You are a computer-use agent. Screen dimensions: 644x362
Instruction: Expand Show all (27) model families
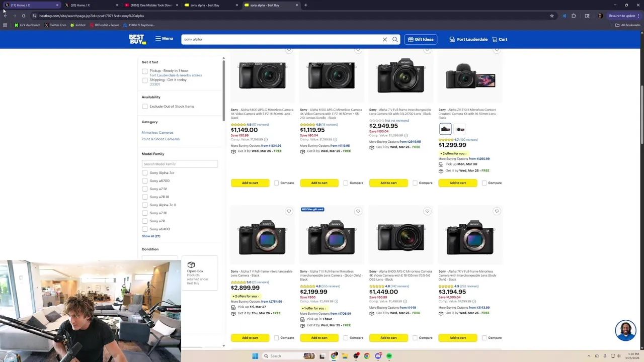(x=151, y=236)
